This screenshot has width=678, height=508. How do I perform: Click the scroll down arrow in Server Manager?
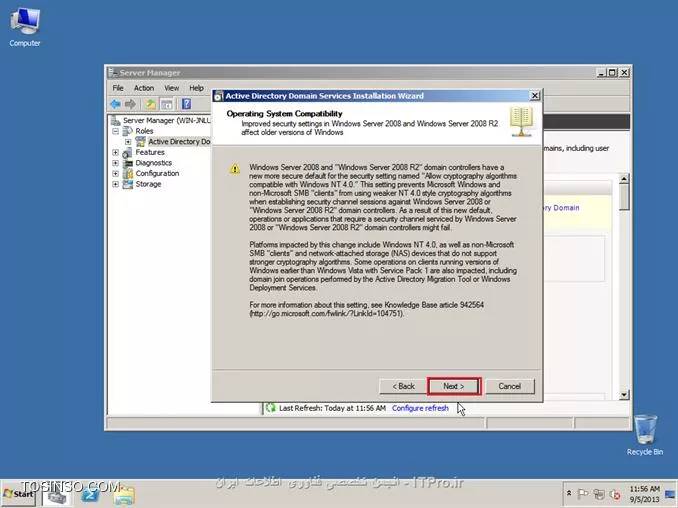click(624, 394)
